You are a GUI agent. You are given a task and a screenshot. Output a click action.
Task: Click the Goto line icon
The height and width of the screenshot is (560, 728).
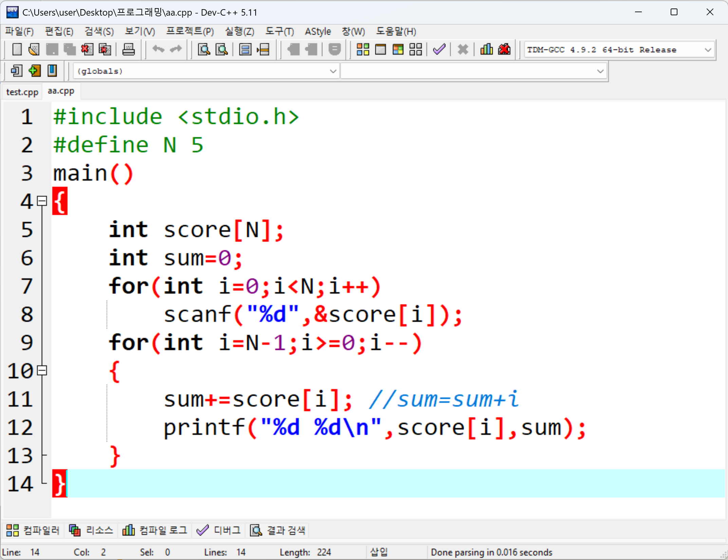coord(263,50)
